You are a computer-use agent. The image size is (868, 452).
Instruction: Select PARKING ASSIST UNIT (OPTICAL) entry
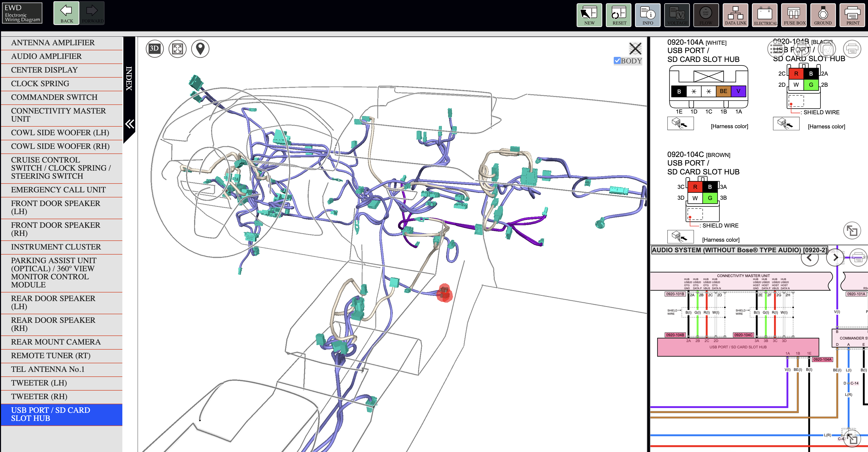(x=62, y=273)
